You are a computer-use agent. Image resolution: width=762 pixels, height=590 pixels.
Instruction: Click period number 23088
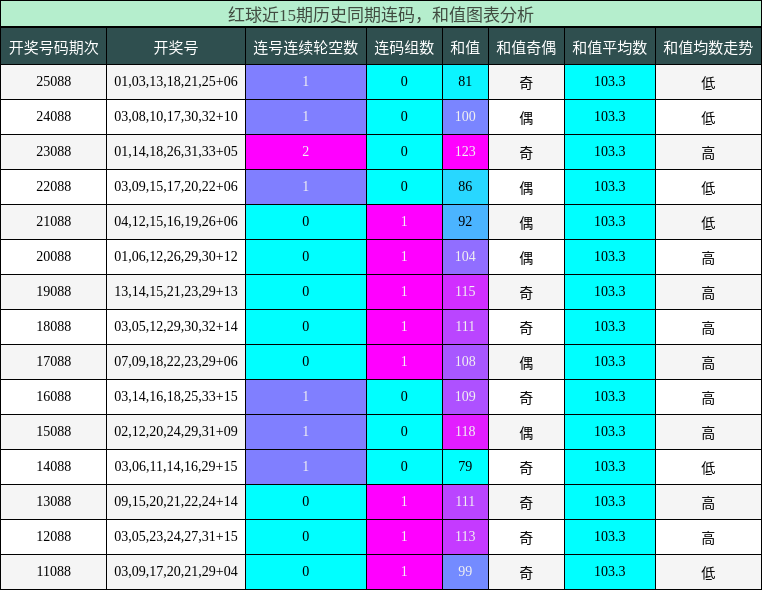[53, 152]
